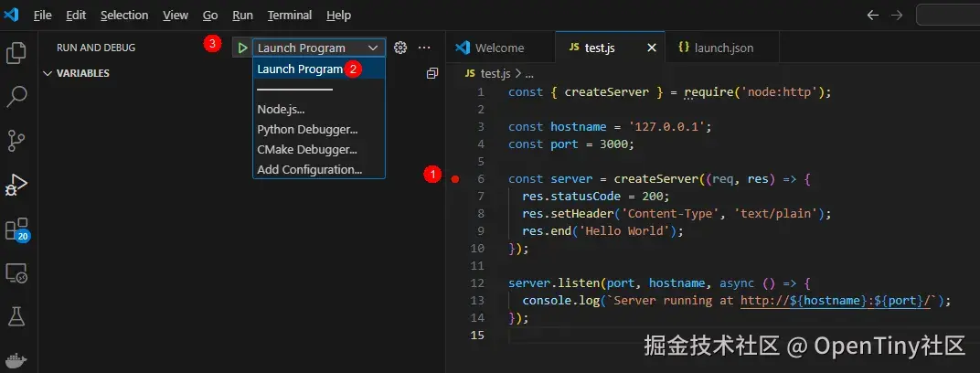Click the RUN AND DEBUG panel title
Viewport: 980px width, 373px height.
tap(96, 48)
